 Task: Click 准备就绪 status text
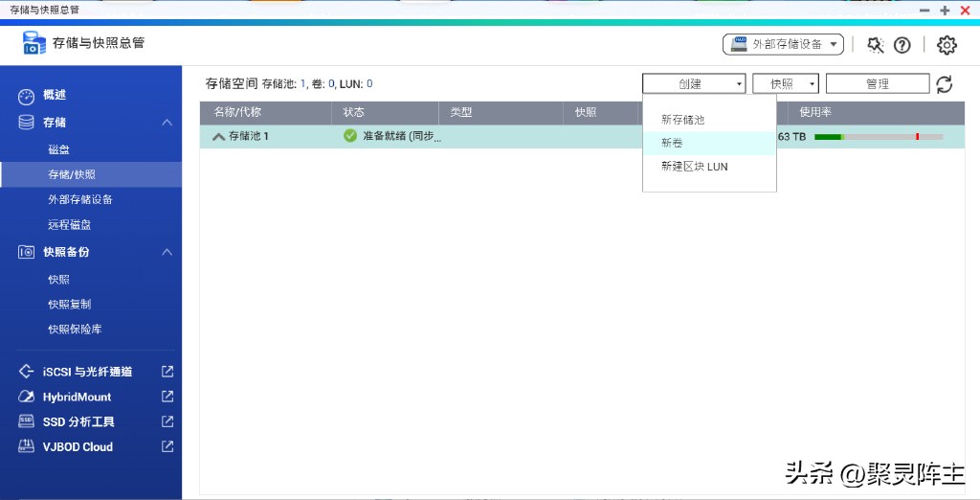click(x=403, y=136)
